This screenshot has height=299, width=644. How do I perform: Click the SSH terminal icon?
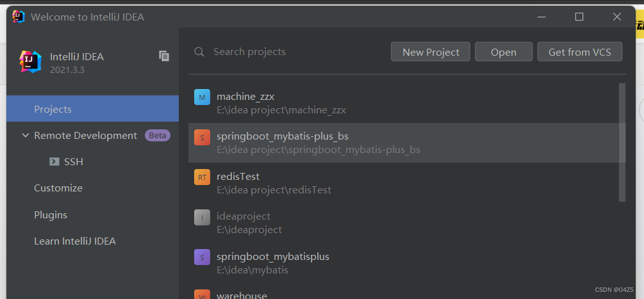[54, 162]
